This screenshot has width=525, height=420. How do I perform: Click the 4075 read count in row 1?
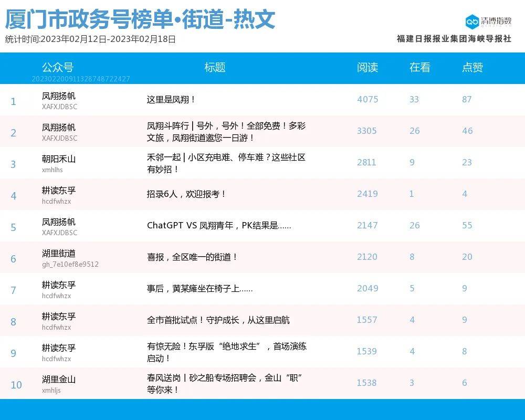tap(367, 99)
